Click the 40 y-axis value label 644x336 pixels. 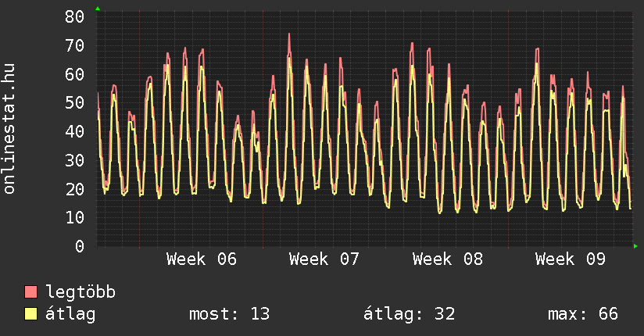coord(74,131)
